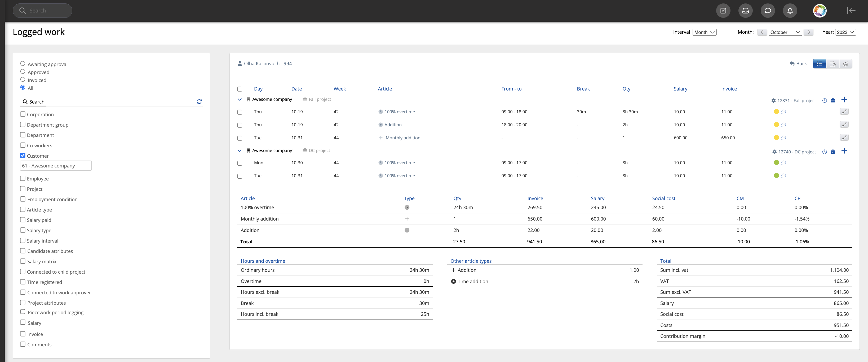Screen dimensions: 868x362
Task: Edit the Monthly addition row
Action: pos(844,138)
